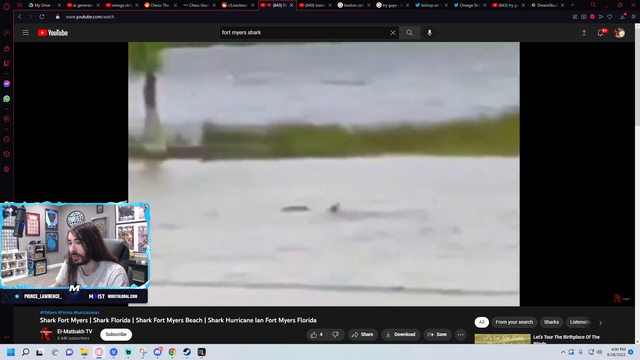Like the video with thumbs up
640x360 pixels.
317,335
